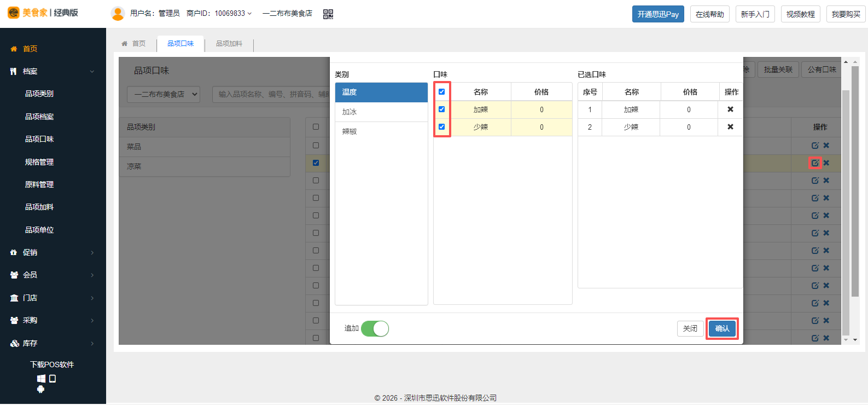Click the orange user avatar icon
Image resolution: width=868 pixels, height=405 pixels.
[x=118, y=13]
